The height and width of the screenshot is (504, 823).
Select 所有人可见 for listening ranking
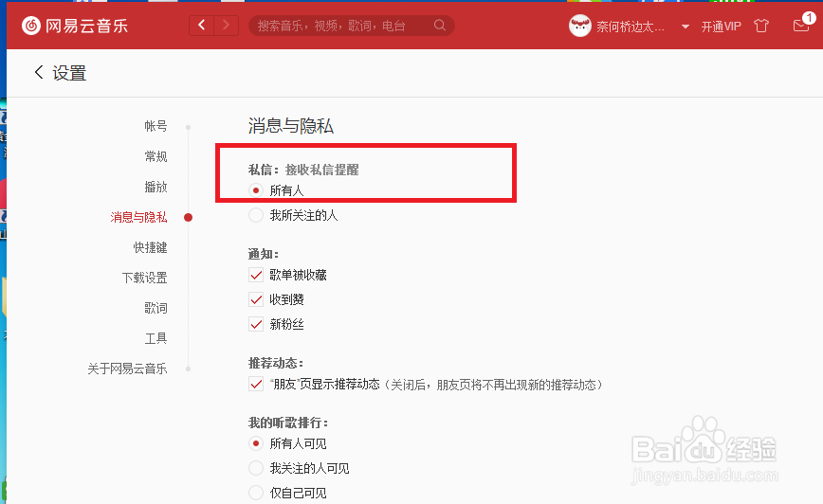pyautogui.click(x=256, y=443)
